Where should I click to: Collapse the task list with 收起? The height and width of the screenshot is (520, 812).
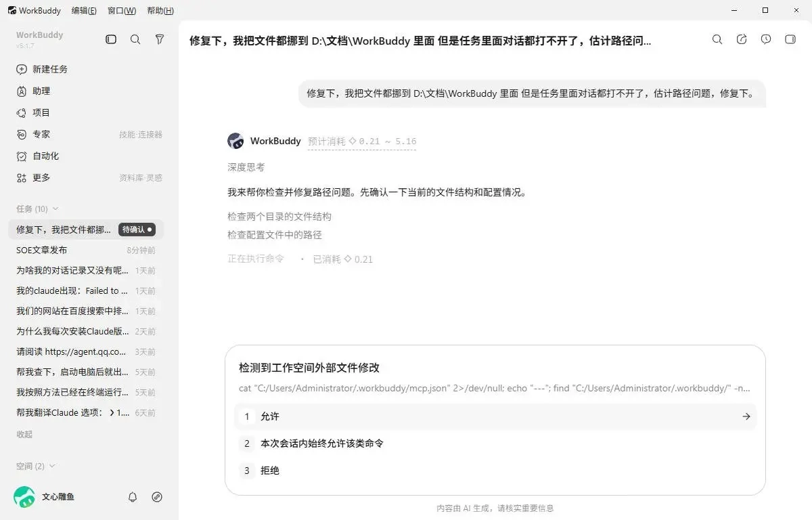tap(24, 434)
